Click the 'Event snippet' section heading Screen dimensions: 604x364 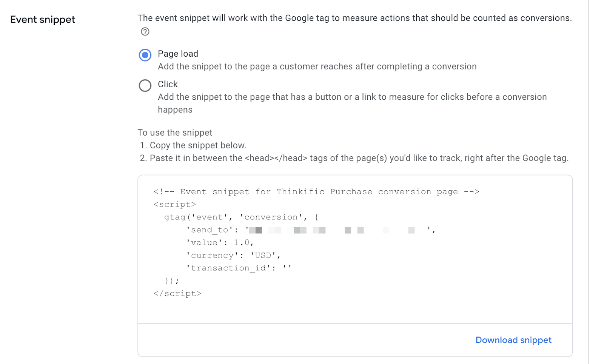(43, 20)
